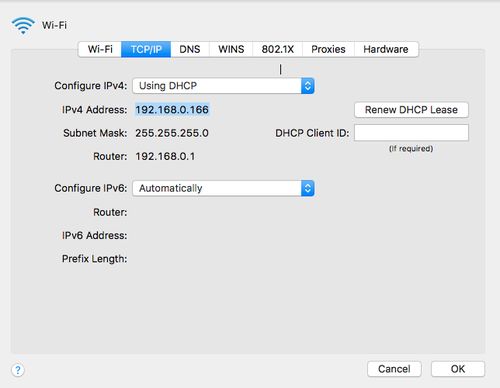Go to the 802.1X tab
500x388 pixels.
click(277, 49)
